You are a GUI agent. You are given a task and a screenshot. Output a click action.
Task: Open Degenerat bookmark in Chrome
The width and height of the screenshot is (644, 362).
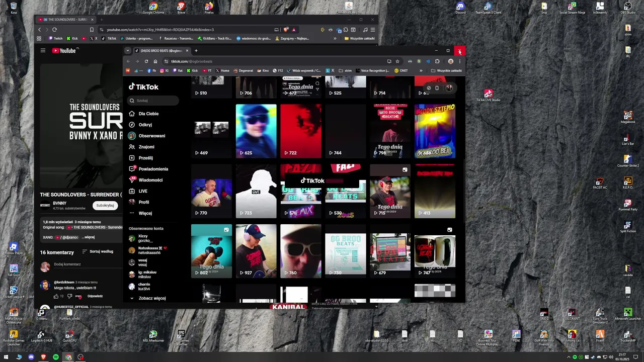tap(243, 71)
